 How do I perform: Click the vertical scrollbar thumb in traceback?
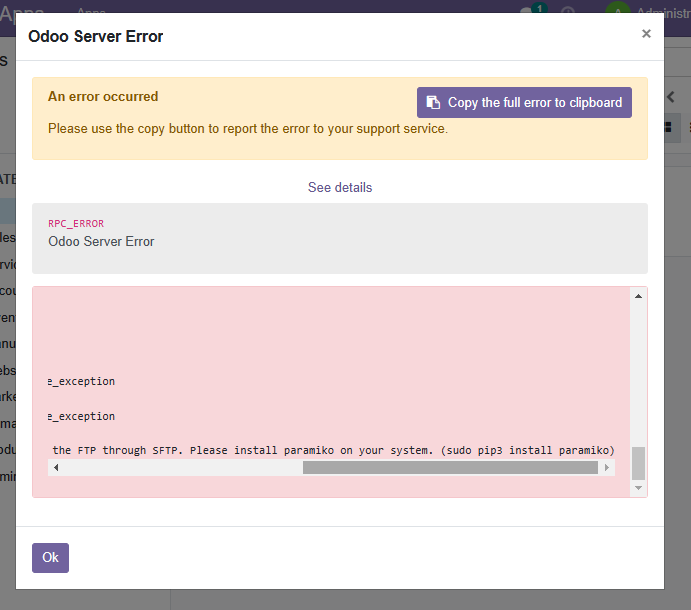pos(638,463)
